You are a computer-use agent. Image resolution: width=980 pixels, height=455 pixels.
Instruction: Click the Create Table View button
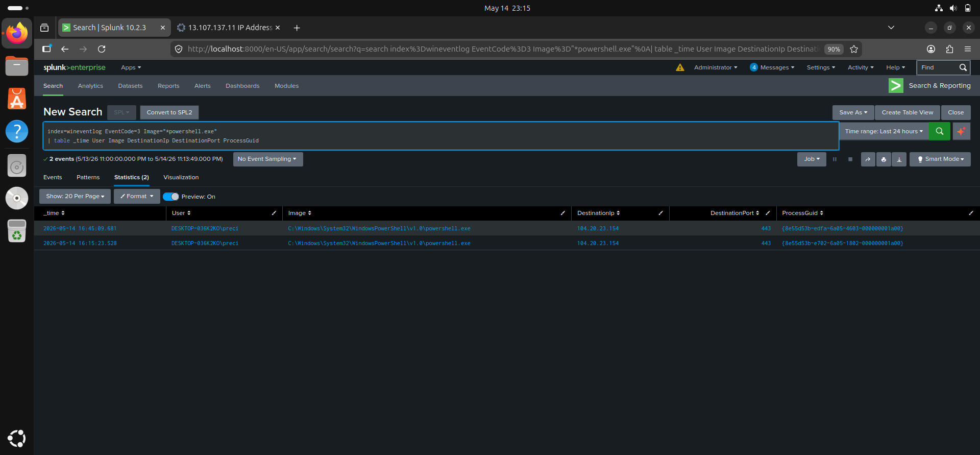[907, 112]
